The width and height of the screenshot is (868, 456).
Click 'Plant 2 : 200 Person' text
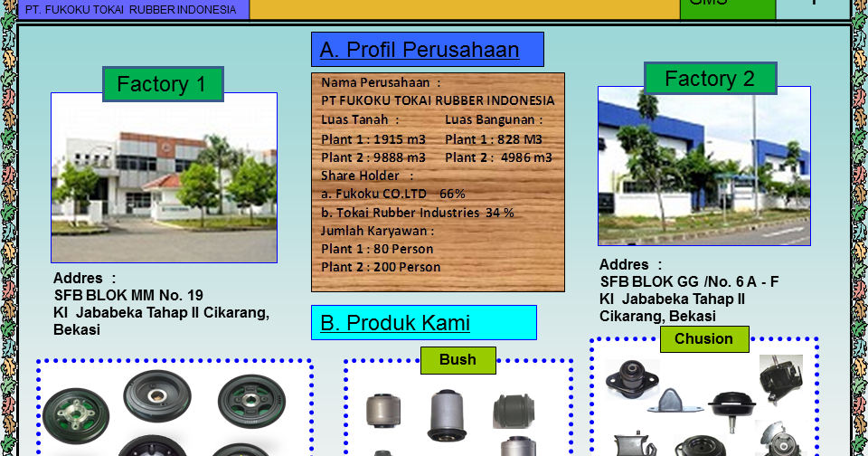click(381, 267)
